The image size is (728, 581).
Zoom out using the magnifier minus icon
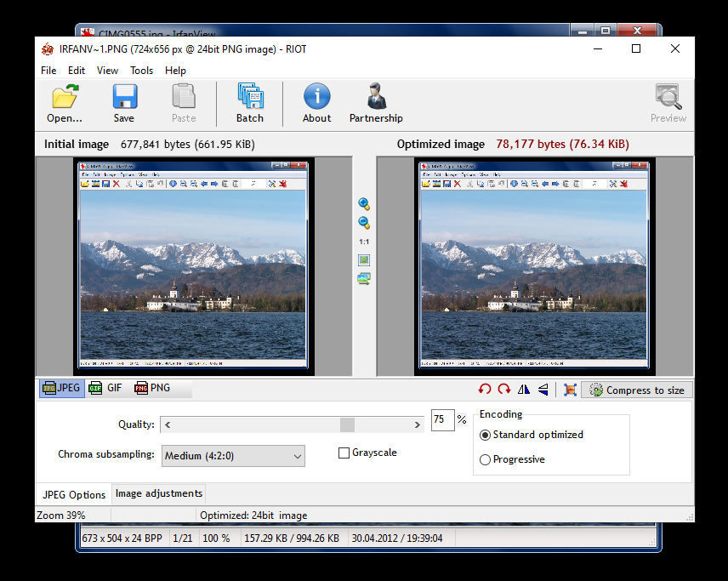pos(364,223)
